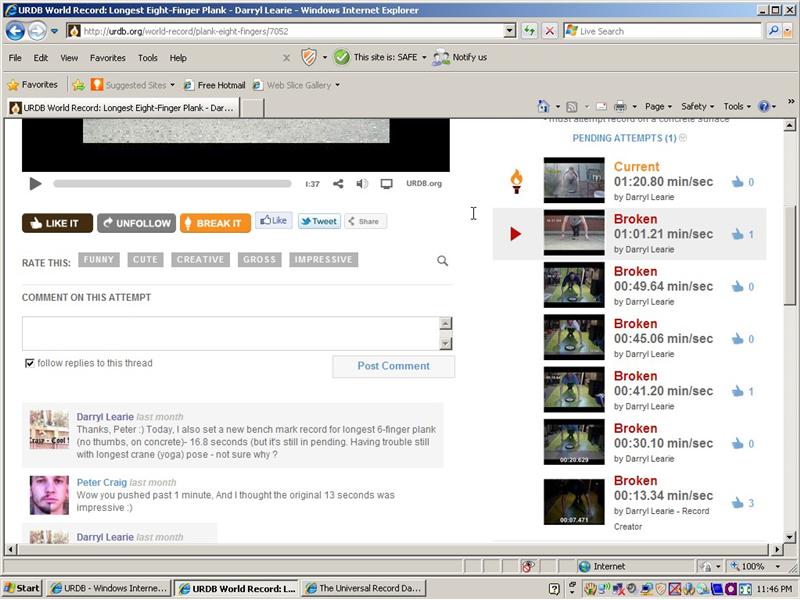Image resolution: width=800 pixels, height=600 pixels.
Task: Change the zoom level 100% control
Action: (x=755, y=566)
